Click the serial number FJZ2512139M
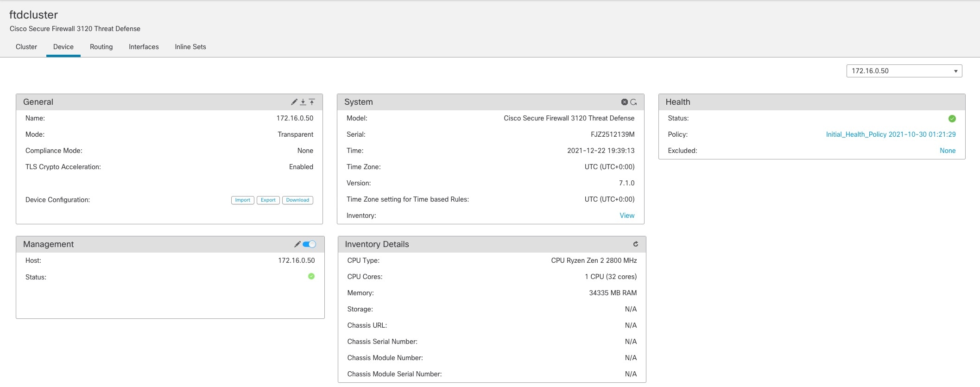The width and height of the screenshot is (980, 387). [613, 134]
